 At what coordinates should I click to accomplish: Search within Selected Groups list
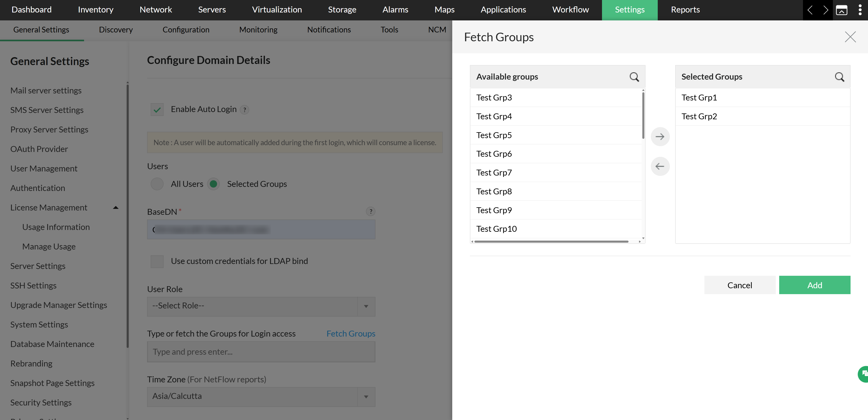click(839, 77)
